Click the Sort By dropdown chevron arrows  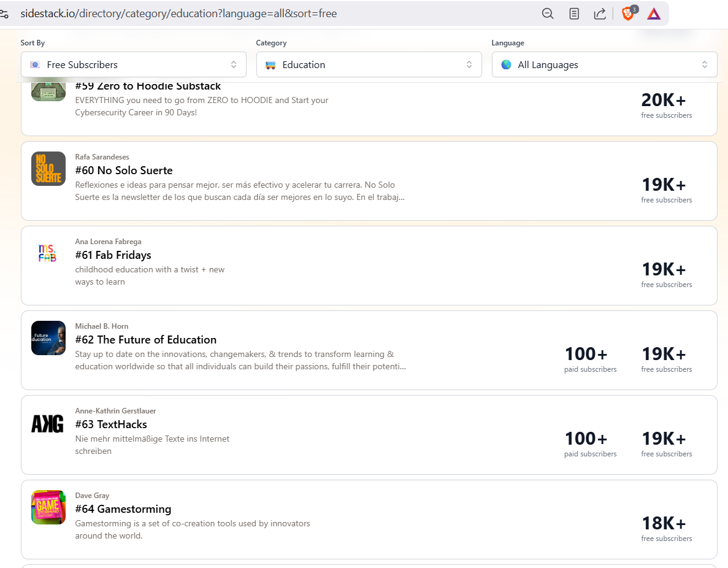pyautogui.click(x=234, y=64)
